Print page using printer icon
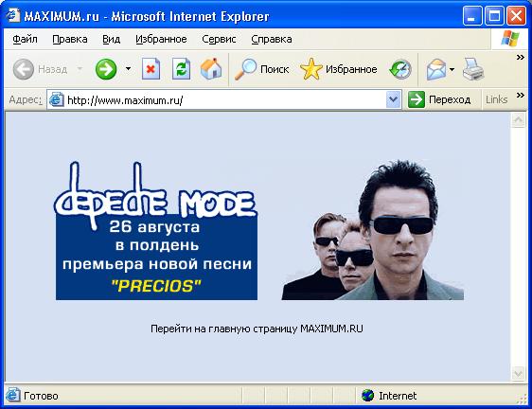Screen dimensions: 532x409 [473, 69]
